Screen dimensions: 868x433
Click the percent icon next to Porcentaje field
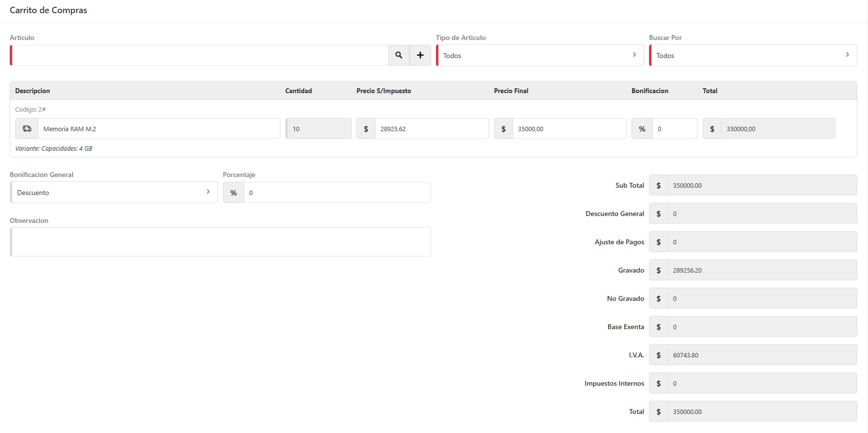click(x=234, y=193)
